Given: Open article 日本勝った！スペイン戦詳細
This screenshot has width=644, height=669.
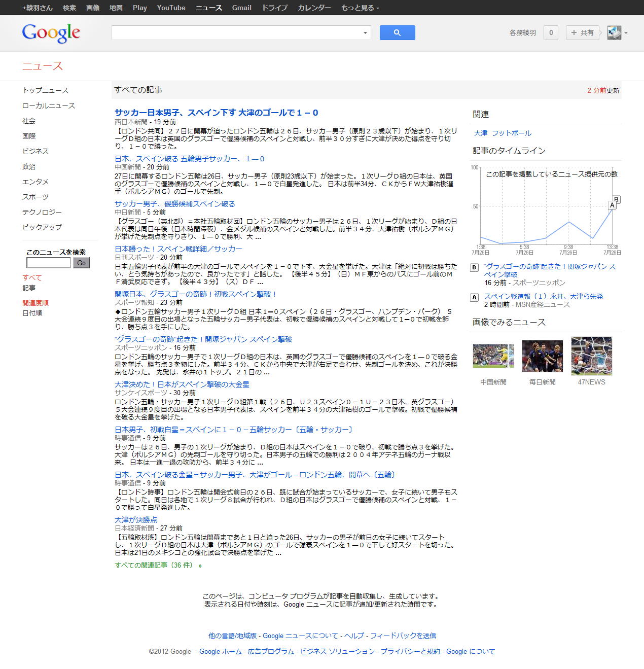Looking at the screenshot, I should (x=178, y=249).
